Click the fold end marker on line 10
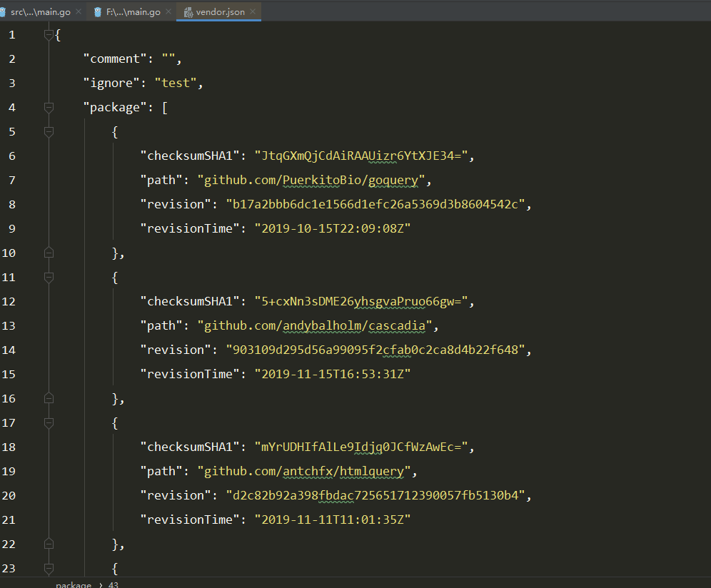 (49, 253)
